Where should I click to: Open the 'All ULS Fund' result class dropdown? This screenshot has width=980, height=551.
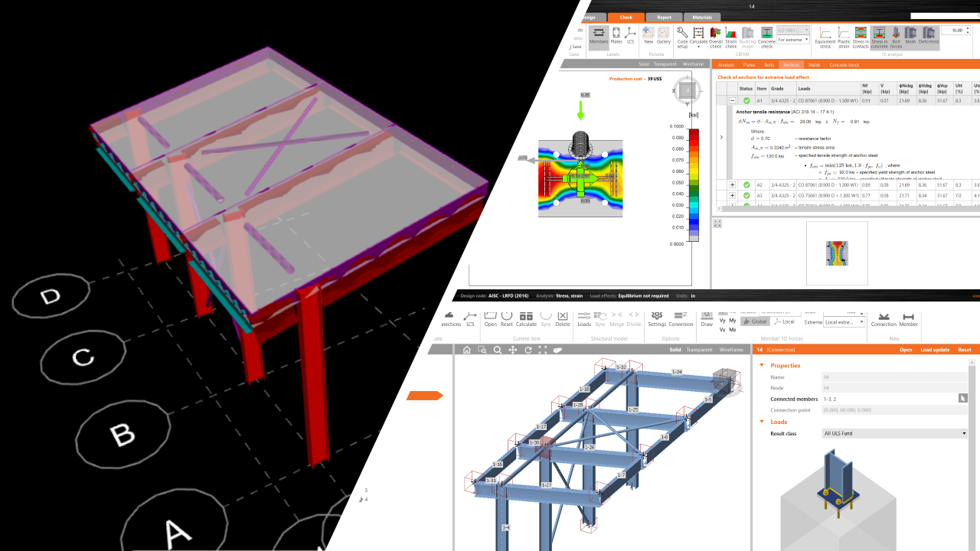pos(963,433)
